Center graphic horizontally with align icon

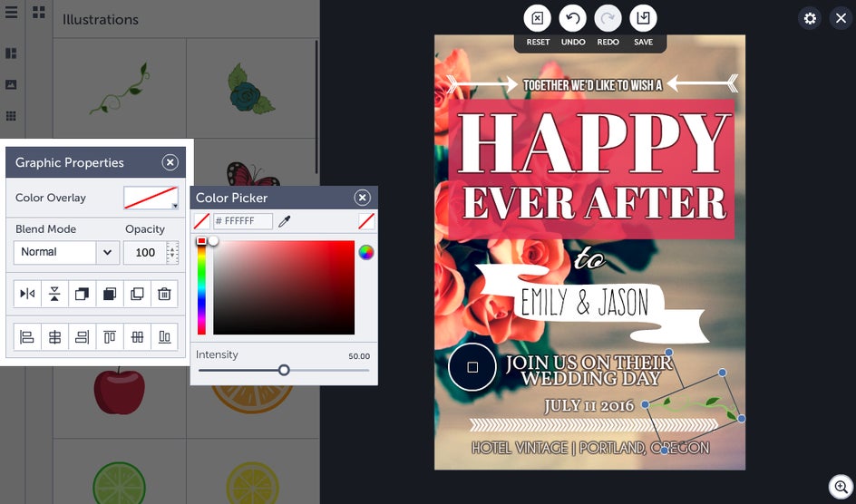[x=54, y=337]
